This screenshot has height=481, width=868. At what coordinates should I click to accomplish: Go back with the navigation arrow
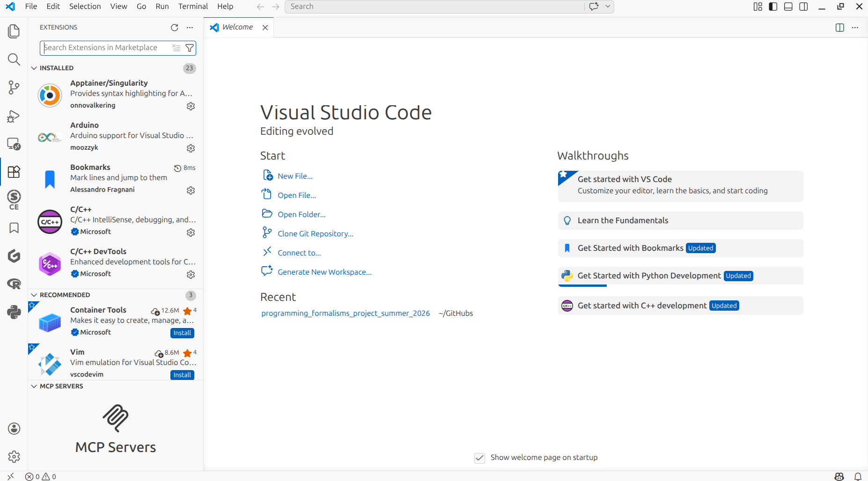(x=260, y=7)
